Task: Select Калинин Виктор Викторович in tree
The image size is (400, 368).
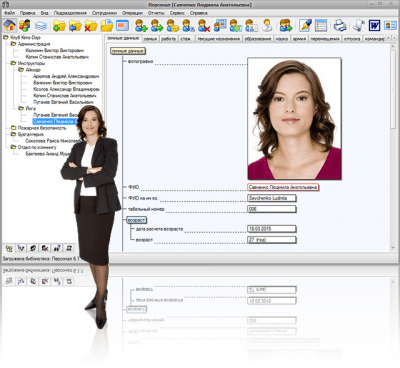Action: (x=55, y=50)
